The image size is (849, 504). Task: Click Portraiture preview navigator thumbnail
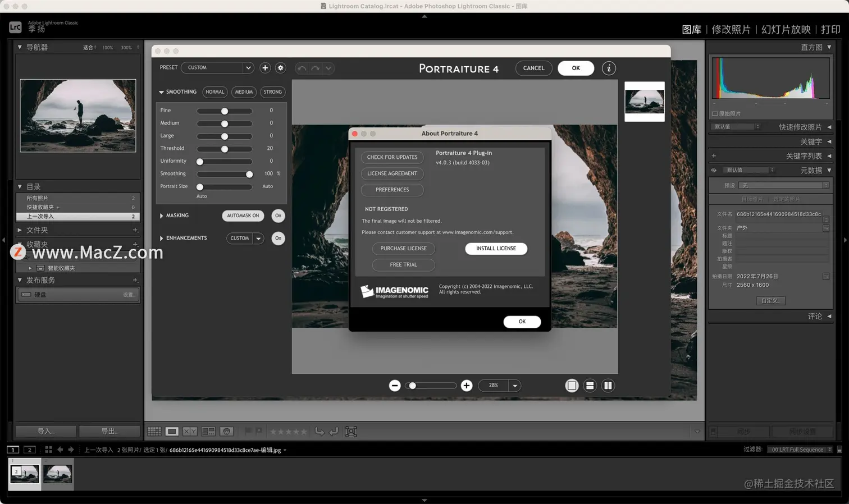coord(645,102)
